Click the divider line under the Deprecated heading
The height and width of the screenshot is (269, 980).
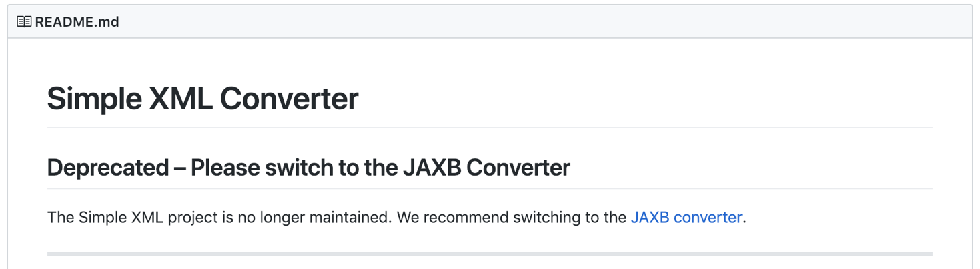490,189
